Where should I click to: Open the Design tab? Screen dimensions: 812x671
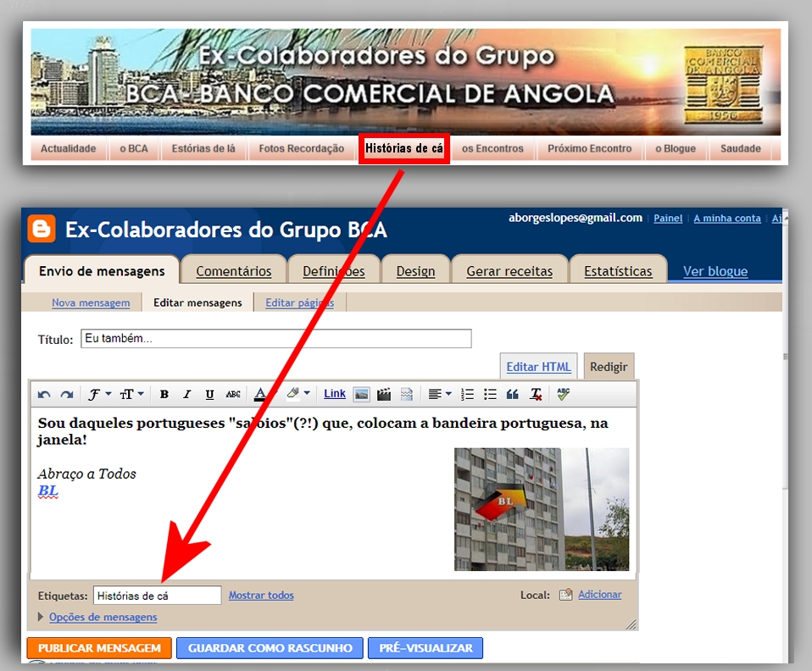click(x=415, y=271)
